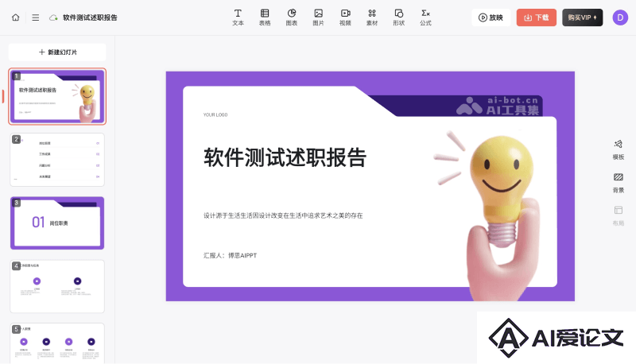Select slide 5 thumbnail
Screen dimensions: 636x364
(57, 343)
